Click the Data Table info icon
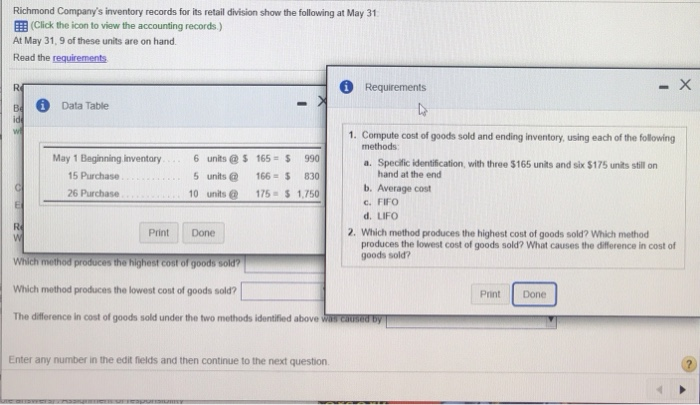 (x=42, y=105)
